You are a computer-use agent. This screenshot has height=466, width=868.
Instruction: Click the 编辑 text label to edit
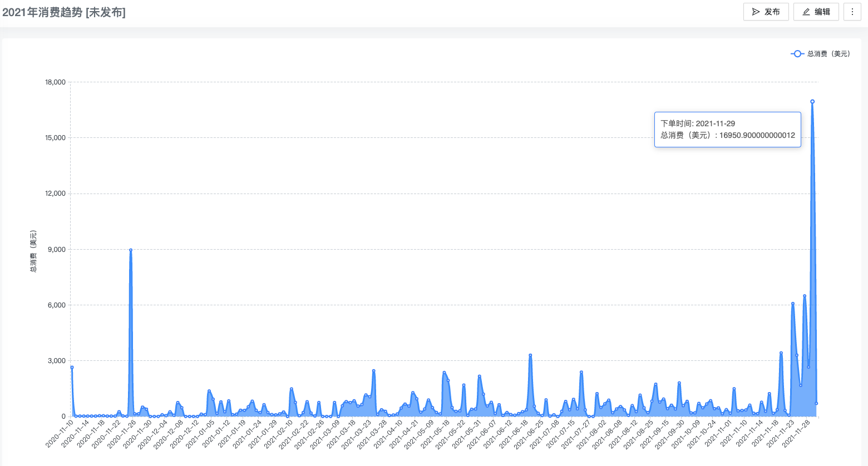click(x=822, y=12)
